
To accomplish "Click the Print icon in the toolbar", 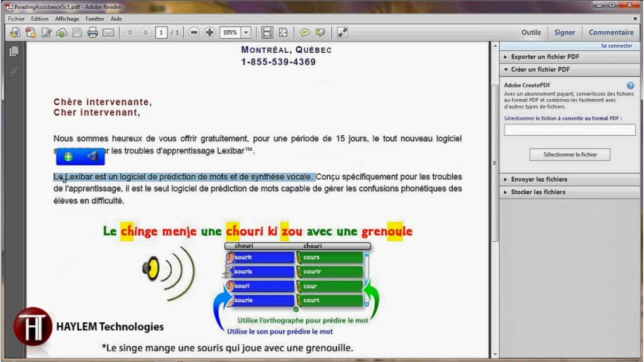I will point(92,33).
